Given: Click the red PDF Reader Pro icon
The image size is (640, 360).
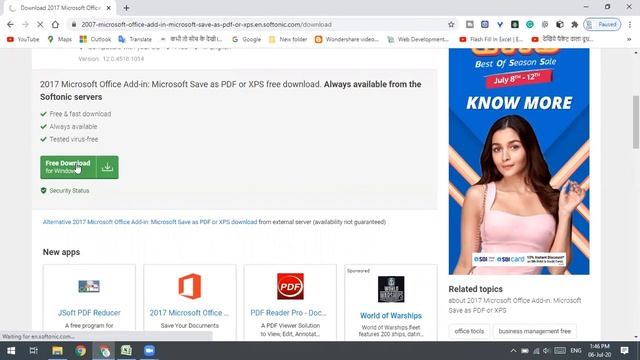Looking at the screenshot, I should [x=290, y=286].
